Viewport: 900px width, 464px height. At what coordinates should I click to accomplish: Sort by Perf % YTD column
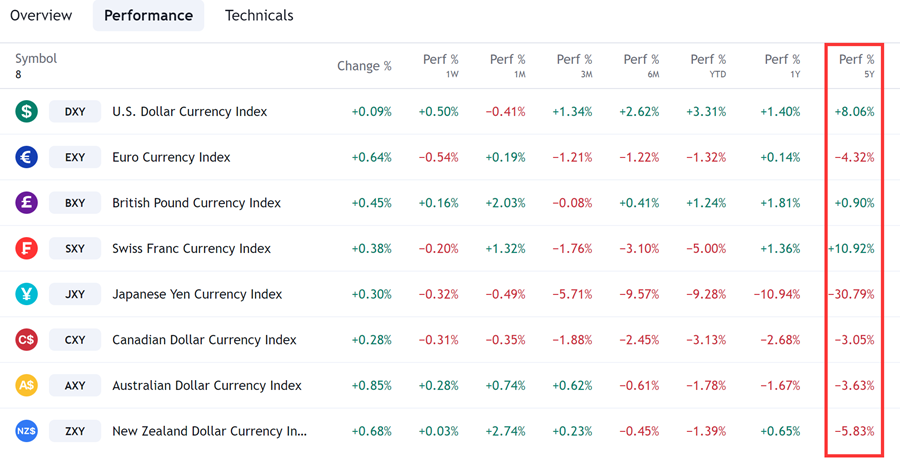(x=708, y=66)
